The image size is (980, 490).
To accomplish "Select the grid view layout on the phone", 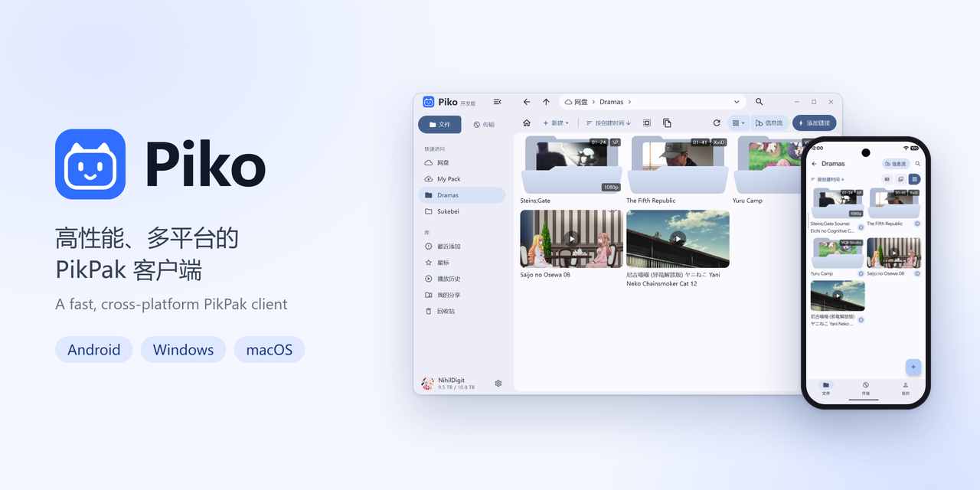I will pyautogui.click(x=914, y=179).
